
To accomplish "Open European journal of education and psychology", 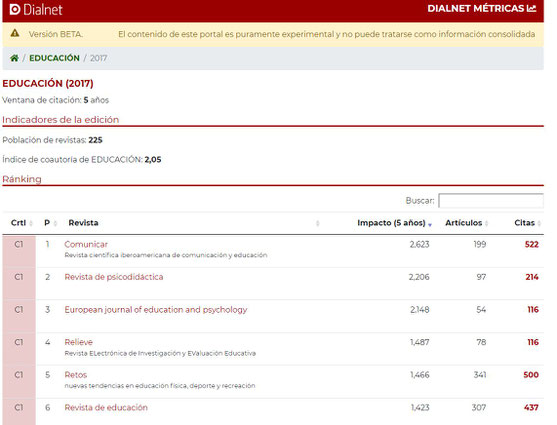I will [156, 310].
